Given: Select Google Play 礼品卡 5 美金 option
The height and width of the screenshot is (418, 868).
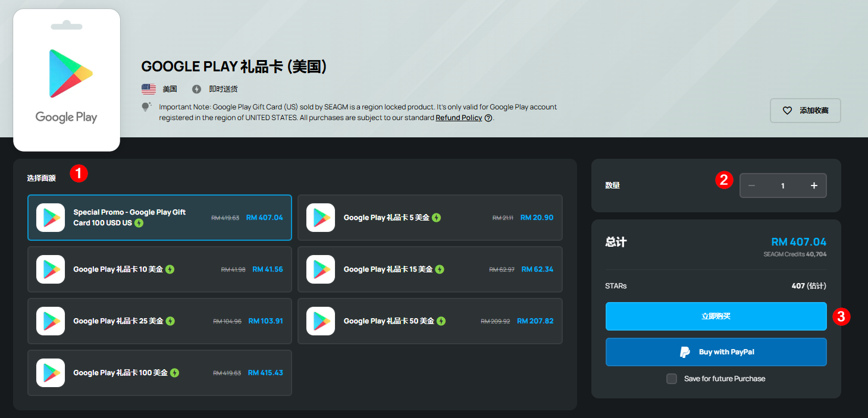Looking at the screenshot, I should [430, 218].
